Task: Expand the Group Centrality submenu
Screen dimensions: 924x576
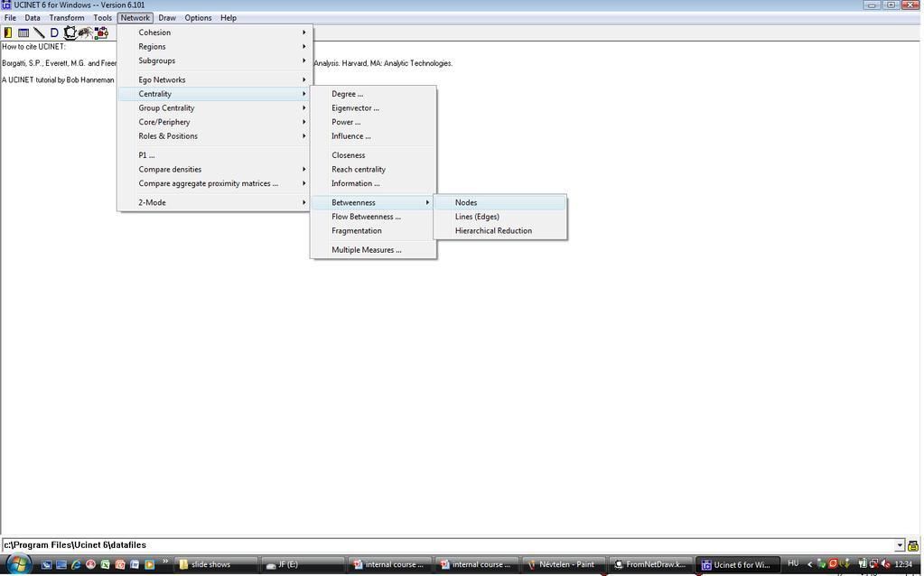Action: (x=216, y=107)
